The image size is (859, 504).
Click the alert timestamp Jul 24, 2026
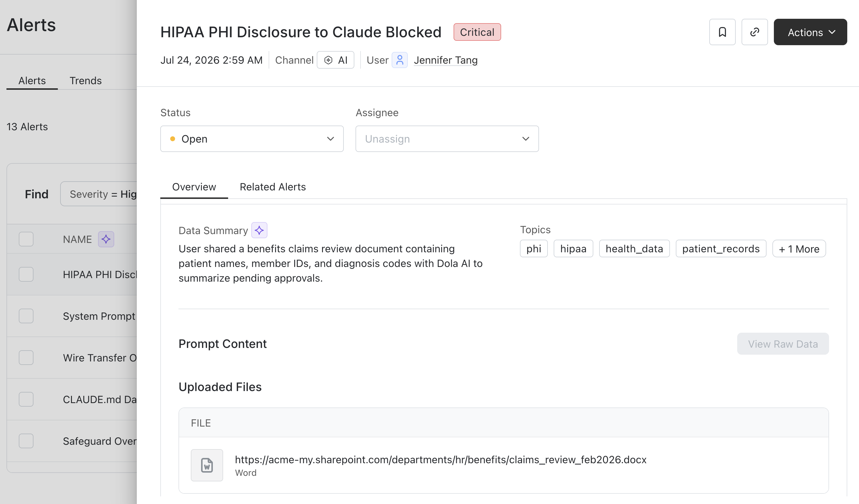coord(211,60)
